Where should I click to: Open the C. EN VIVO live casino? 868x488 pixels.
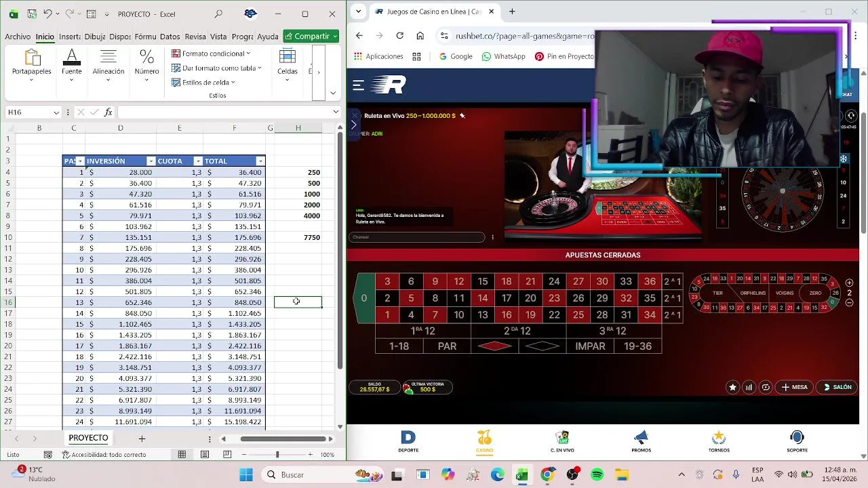[x=562, y=442]
